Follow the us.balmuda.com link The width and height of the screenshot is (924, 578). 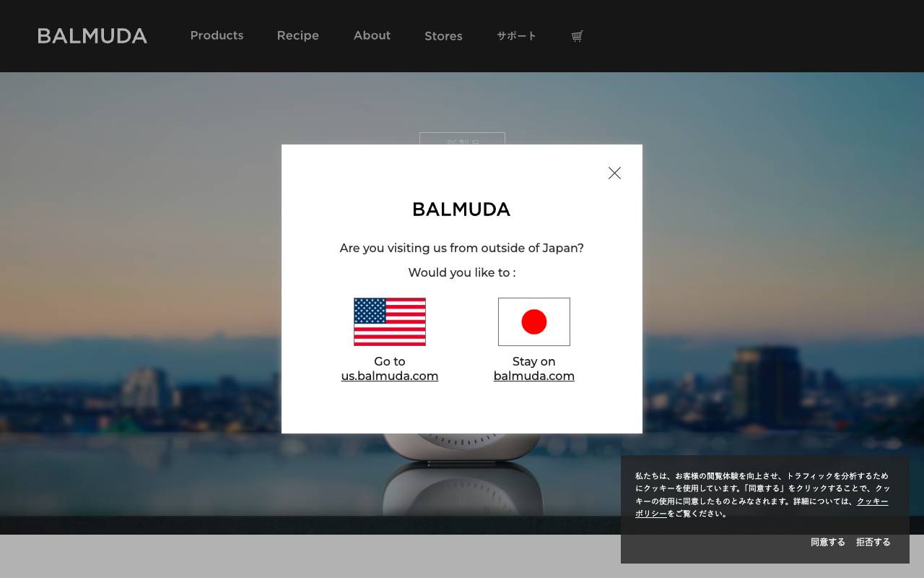coord(390,376)
